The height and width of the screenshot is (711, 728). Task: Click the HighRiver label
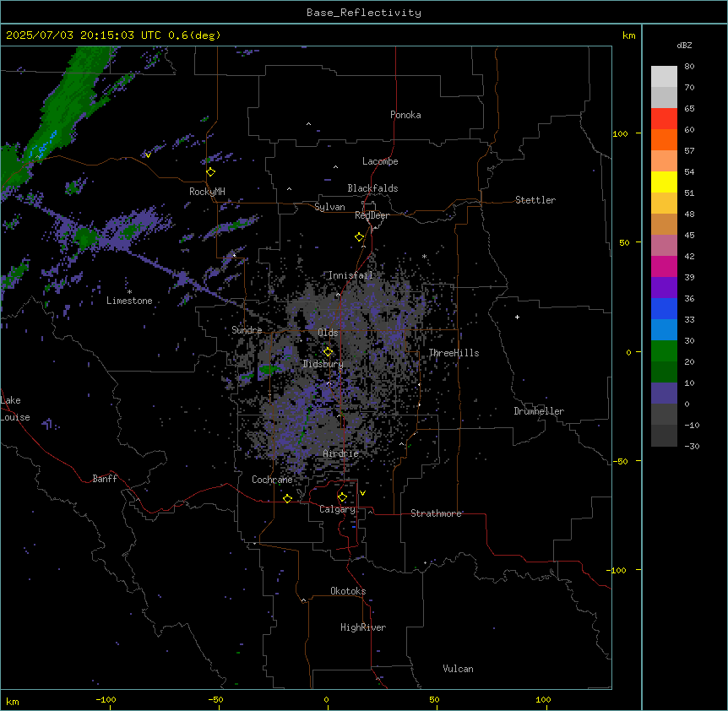click(363, 627)
